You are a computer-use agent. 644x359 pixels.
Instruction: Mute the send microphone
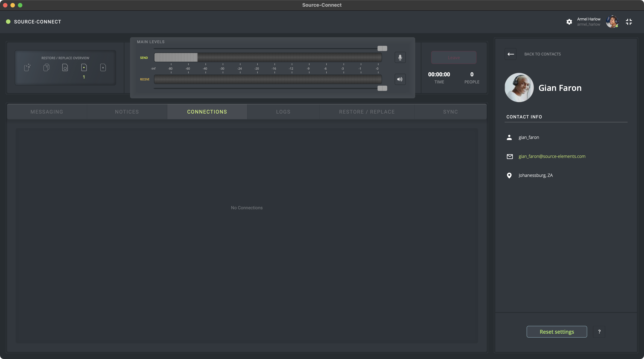click(x=400, y=58)
